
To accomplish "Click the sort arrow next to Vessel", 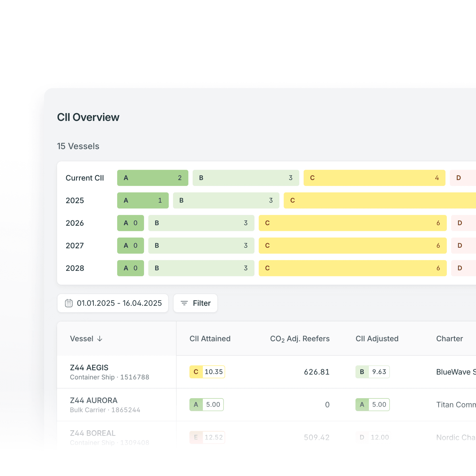I will (100, 339).
